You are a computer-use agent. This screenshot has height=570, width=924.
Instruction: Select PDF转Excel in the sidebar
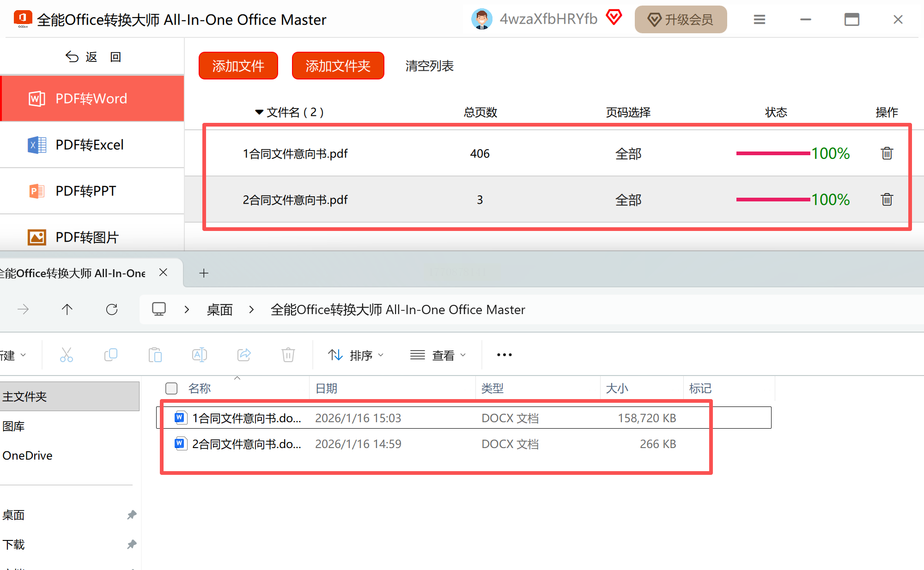point(90,145)
